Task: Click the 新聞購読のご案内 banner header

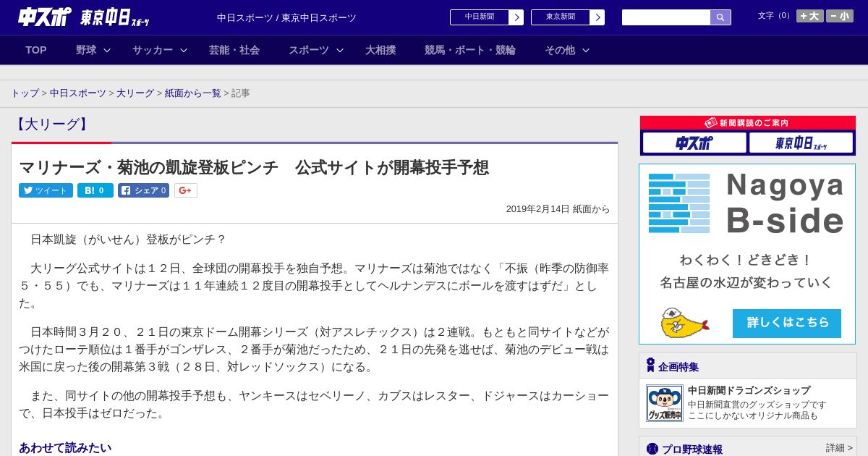Action: (747, 123)
